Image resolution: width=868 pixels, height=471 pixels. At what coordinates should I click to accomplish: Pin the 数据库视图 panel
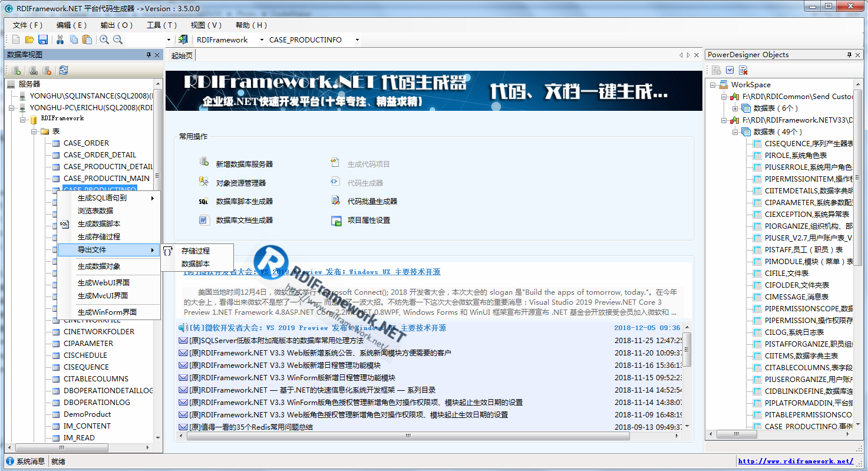click(148, 55)
